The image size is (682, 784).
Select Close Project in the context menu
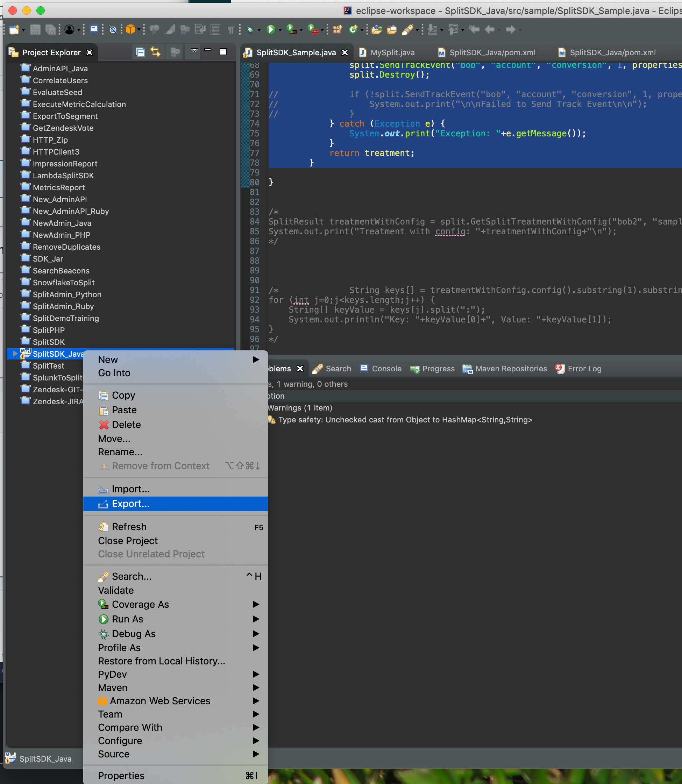(x=128, y=540)
